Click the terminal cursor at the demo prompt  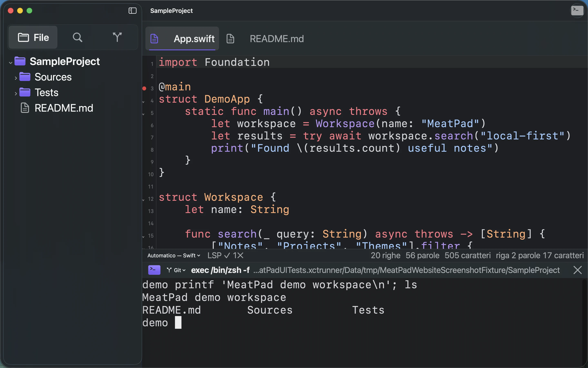[178, 322]
